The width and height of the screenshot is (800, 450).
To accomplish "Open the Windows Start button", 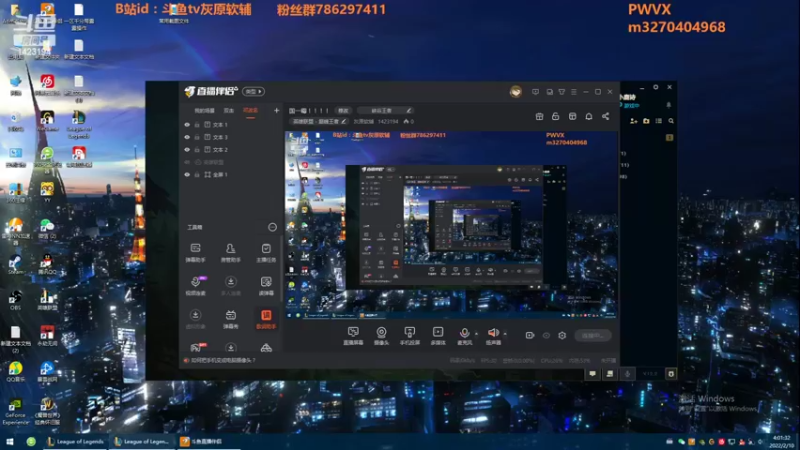I will (9, 441).
